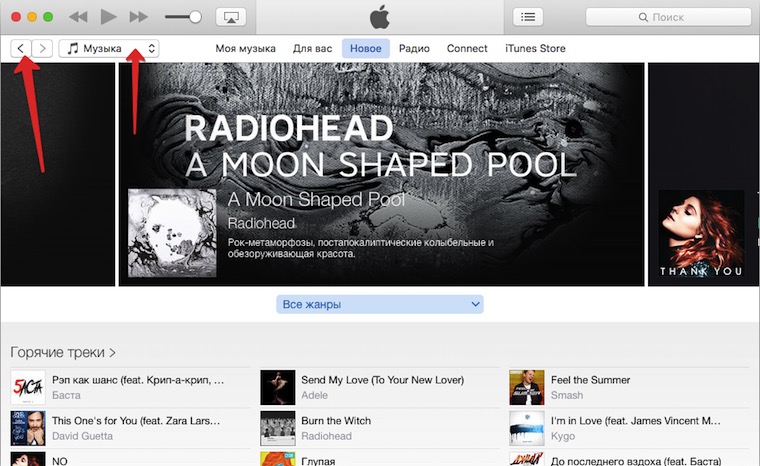
Task: Click the Баста track artwork
Action: pos(28,387)
